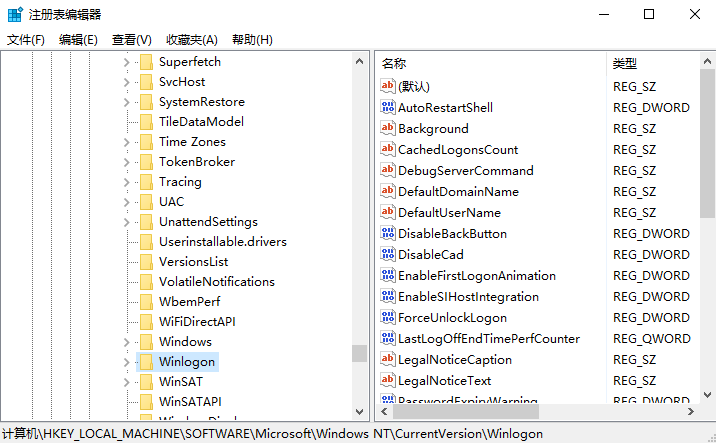The height and width of the screenshot is (443, 716).
Task: Click the tree pane vertical scrollbar thumb
Action: pyautogui.click(x=359, y=353)
